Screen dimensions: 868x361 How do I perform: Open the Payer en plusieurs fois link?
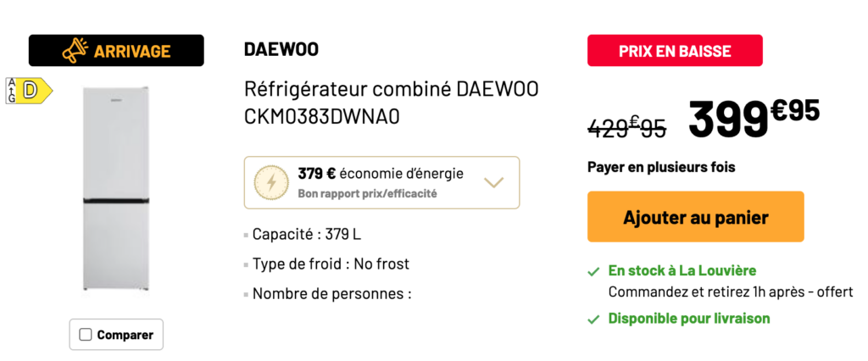pyautogui.click(x=661, y=167)
